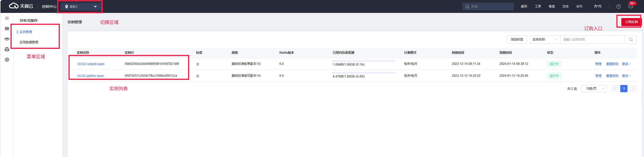Image resolution: width=644 pixels, height=157 pixels.
Task: Open the grid apps menu icon
Action: point(7,18)
